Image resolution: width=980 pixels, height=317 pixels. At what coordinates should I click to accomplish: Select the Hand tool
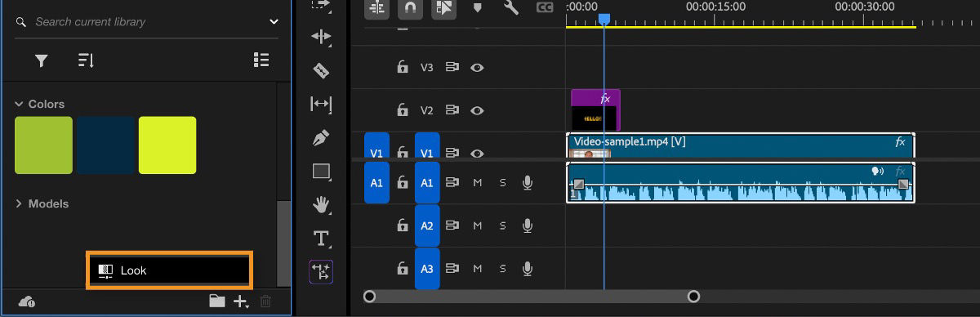coord(322,205)
